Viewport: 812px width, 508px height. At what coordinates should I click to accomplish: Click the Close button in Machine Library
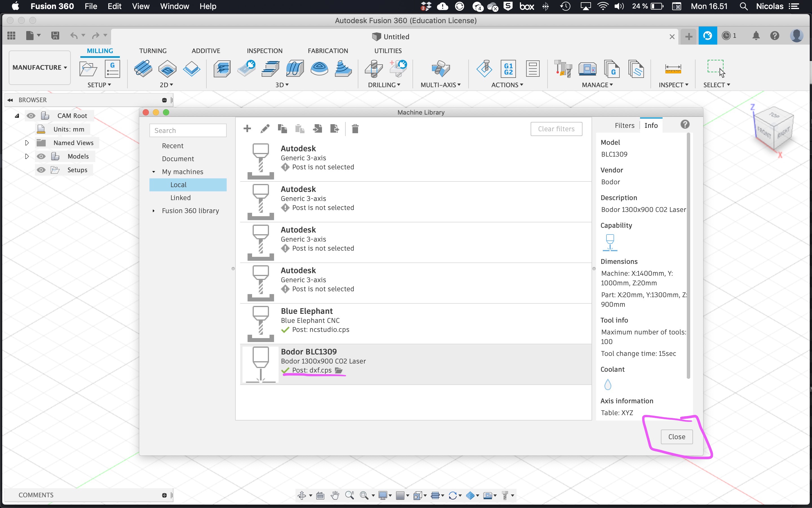(676, 437)
